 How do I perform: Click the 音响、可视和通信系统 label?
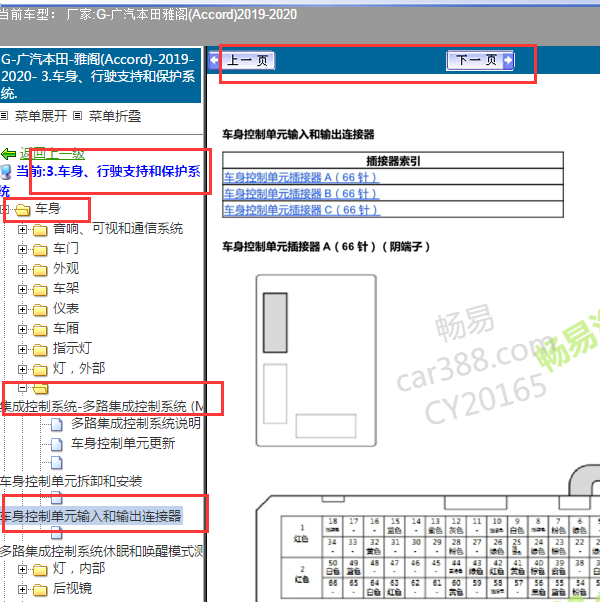coord(118,229)
